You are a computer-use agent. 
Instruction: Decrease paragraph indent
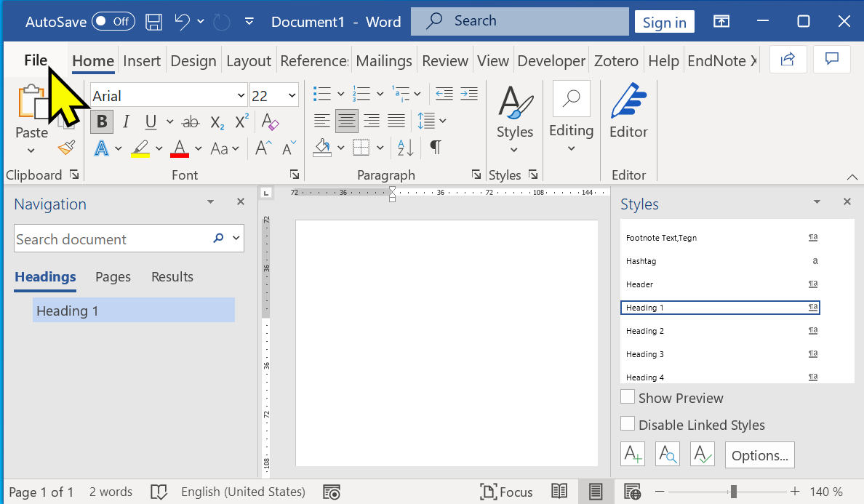444,94
